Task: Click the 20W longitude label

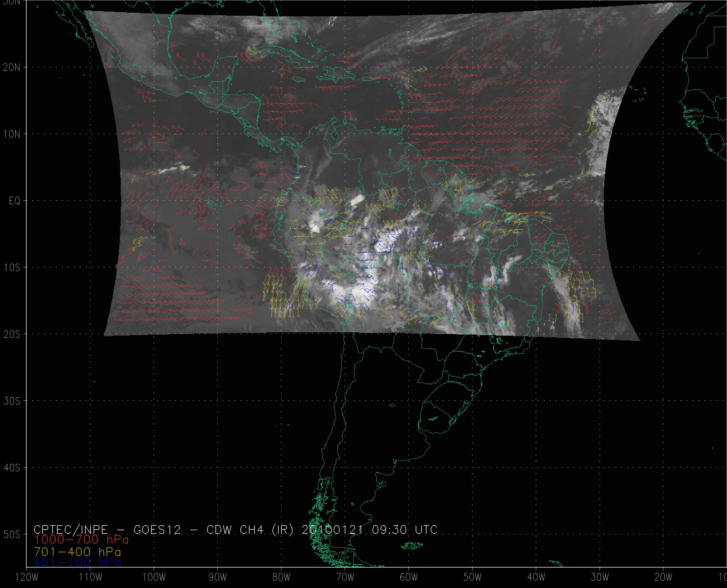Action: tap(663, 577)
